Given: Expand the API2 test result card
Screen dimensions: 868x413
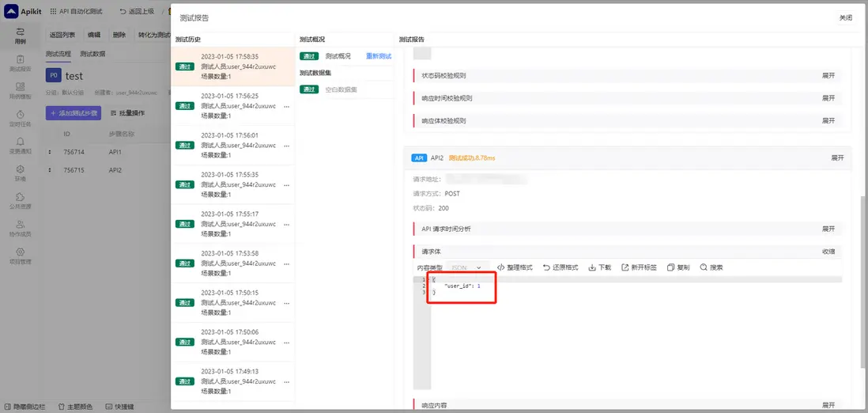Looking at the screenshot, I should click(x=837, y=158).
